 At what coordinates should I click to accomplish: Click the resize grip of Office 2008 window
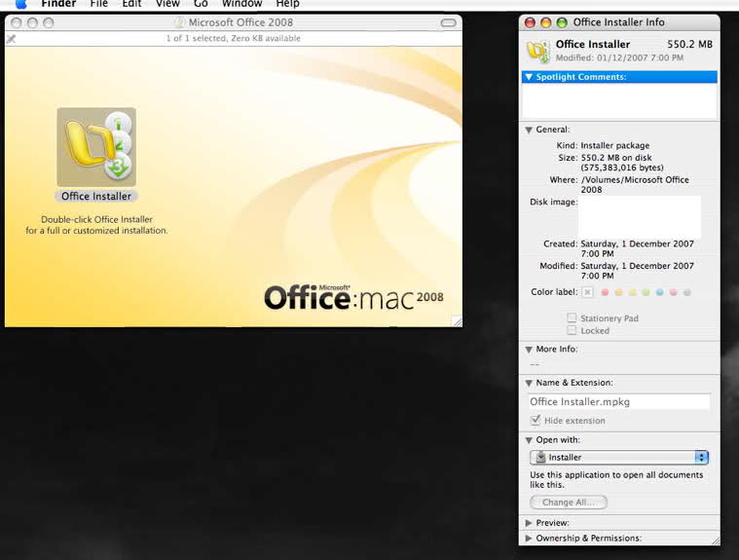[458, 321]
